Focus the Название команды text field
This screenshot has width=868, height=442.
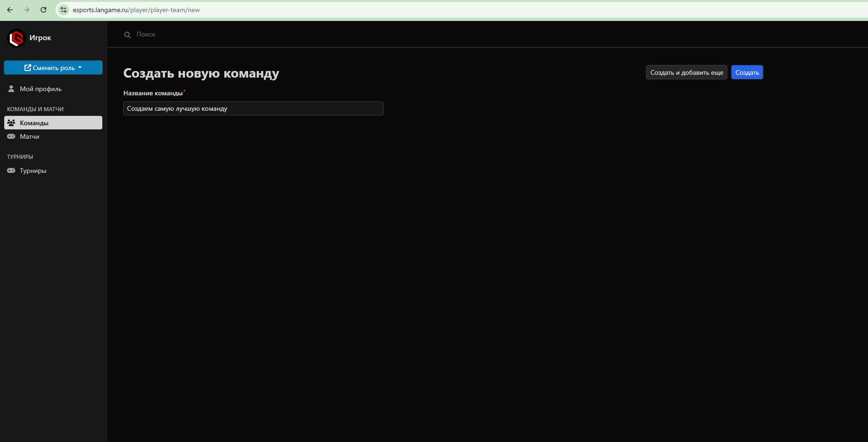pos(253,108)
